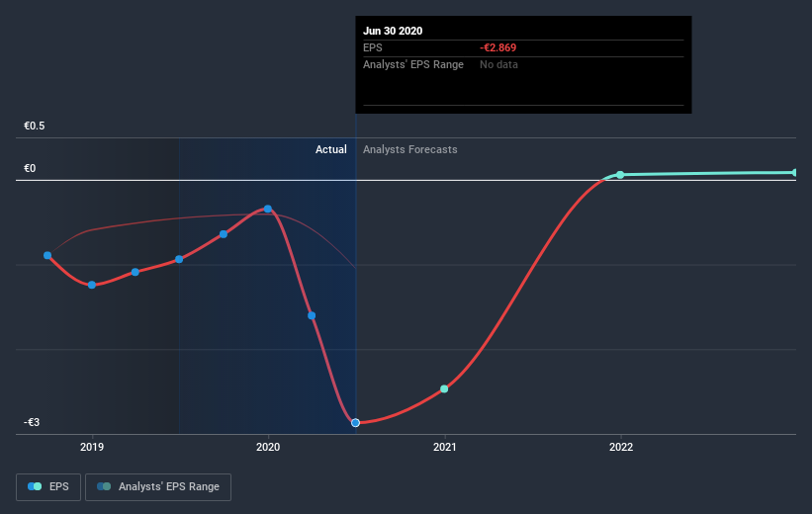The width and height of the screenshot is (812, 514).
Task: Click the 2022 x-axis label
Action: tap(621, 447)
